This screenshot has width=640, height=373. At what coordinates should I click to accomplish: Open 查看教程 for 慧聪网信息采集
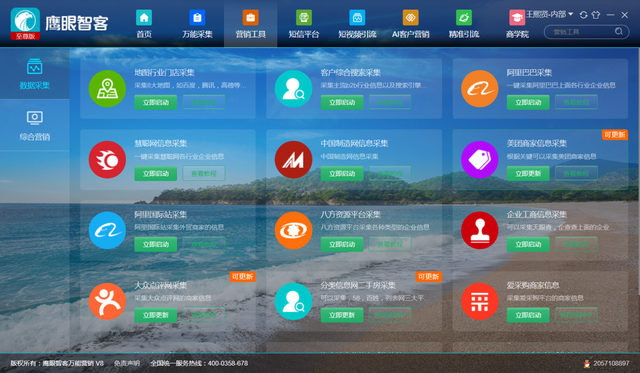(x=204, y=173)
